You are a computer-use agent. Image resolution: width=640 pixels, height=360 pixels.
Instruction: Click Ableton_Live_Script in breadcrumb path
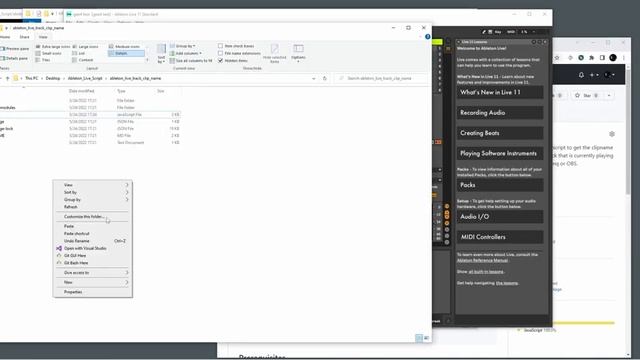(x=85, y=78)
